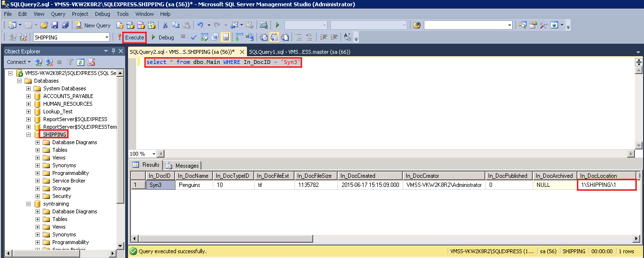This screenshot has width=644, height=258.
Task: Open the Tools menu
Action: (123, 14)
